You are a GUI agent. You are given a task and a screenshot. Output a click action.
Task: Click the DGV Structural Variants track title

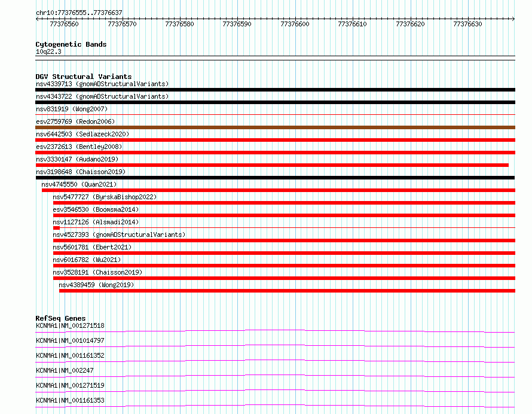point(84,77)
